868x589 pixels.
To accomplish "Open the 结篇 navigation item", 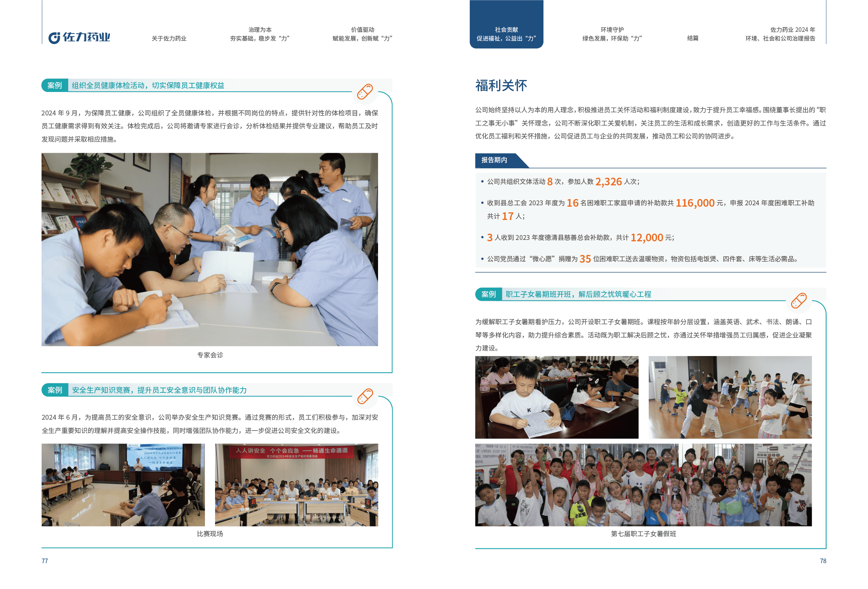I will [x=692, y=38].
